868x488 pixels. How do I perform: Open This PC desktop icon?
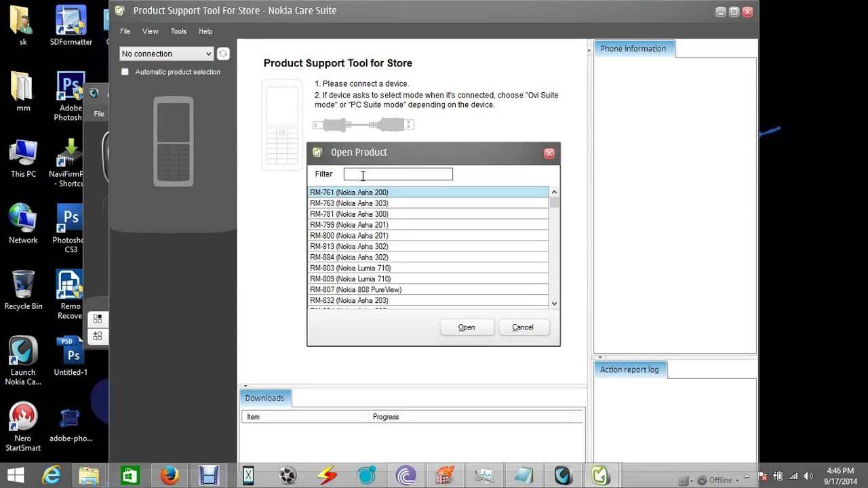coord(23,158)
